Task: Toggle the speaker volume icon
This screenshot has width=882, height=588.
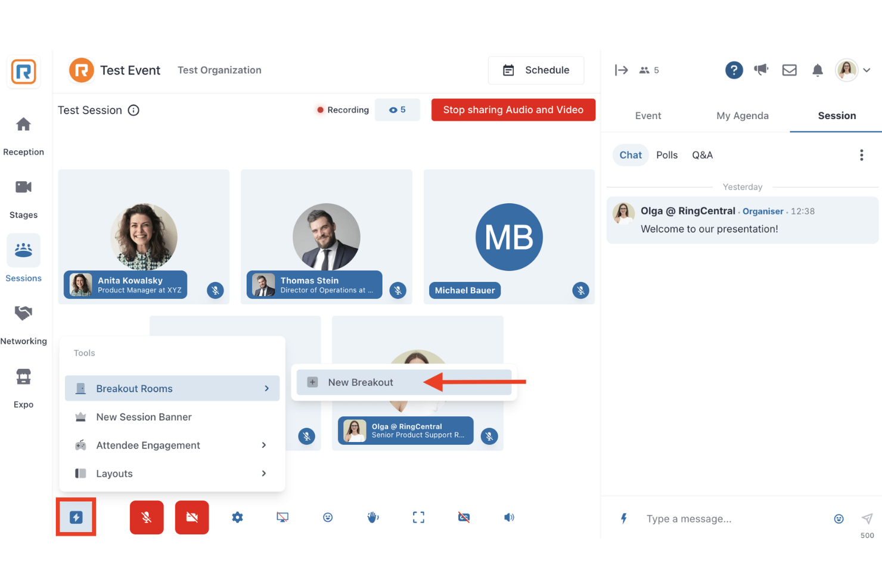Action: click(509, 517)
